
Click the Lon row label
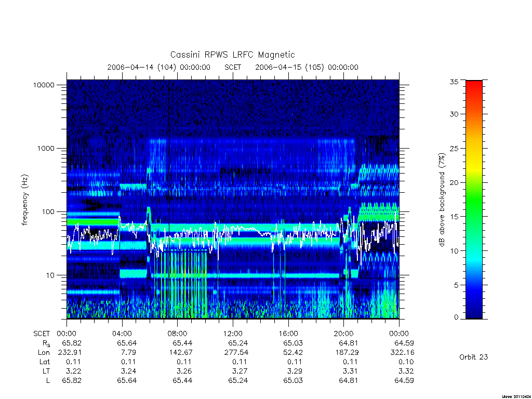44,353
